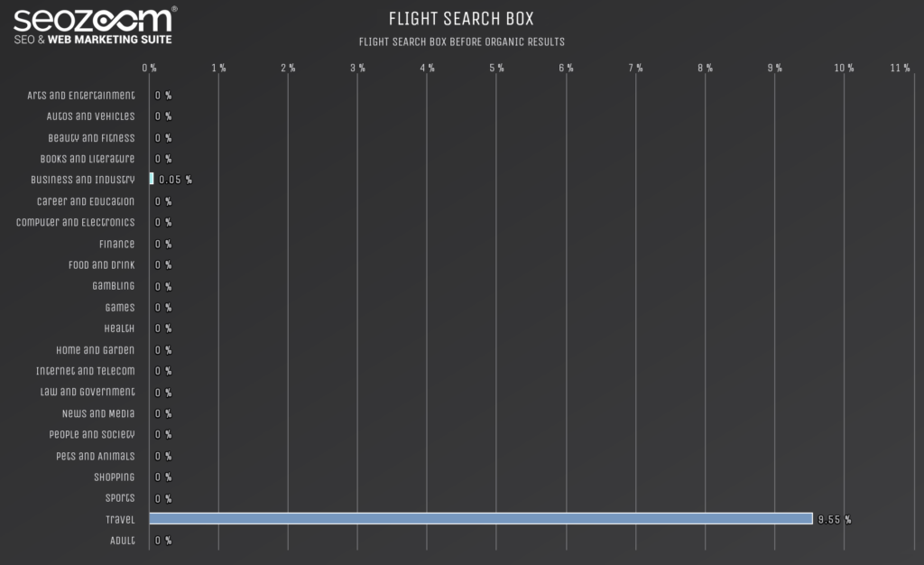Select the Computer and Electronics label
Image resolution: width=924 pixels, height=565 pixels.
coord(76,223)
